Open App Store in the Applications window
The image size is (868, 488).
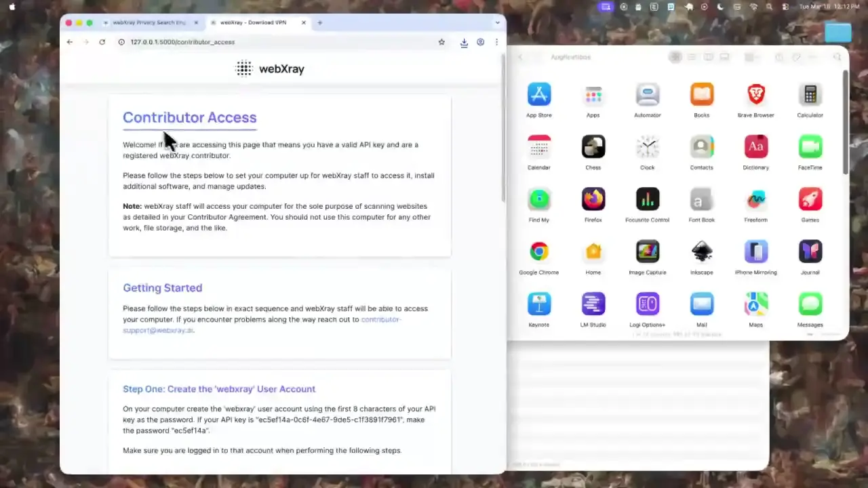(x=539, y=94)
